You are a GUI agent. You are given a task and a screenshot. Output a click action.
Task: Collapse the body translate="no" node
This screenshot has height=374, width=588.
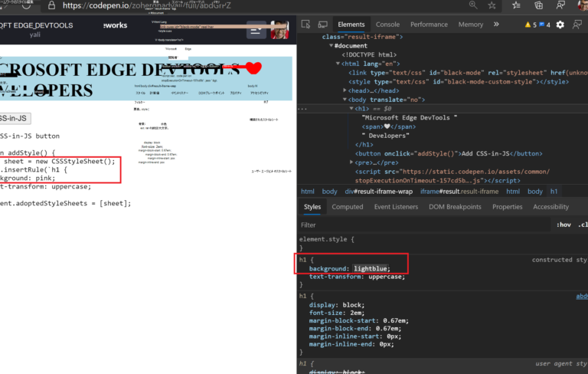(345, 100)
